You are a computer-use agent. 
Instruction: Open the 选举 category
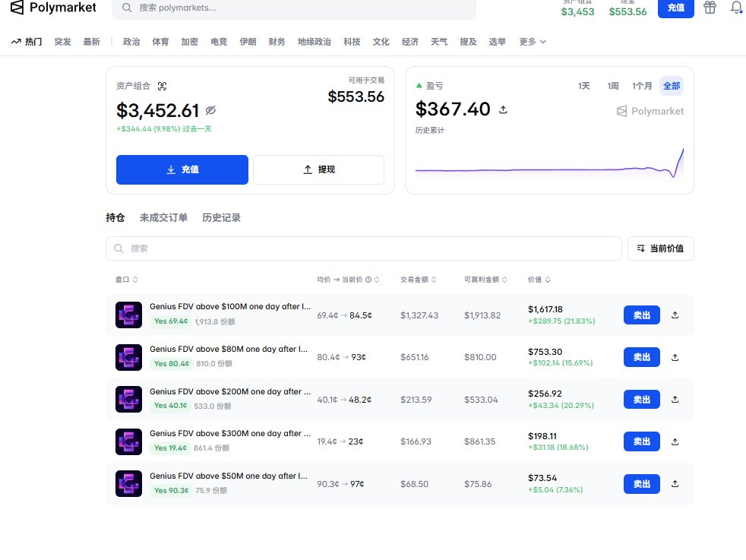click(x=497, y=42)
